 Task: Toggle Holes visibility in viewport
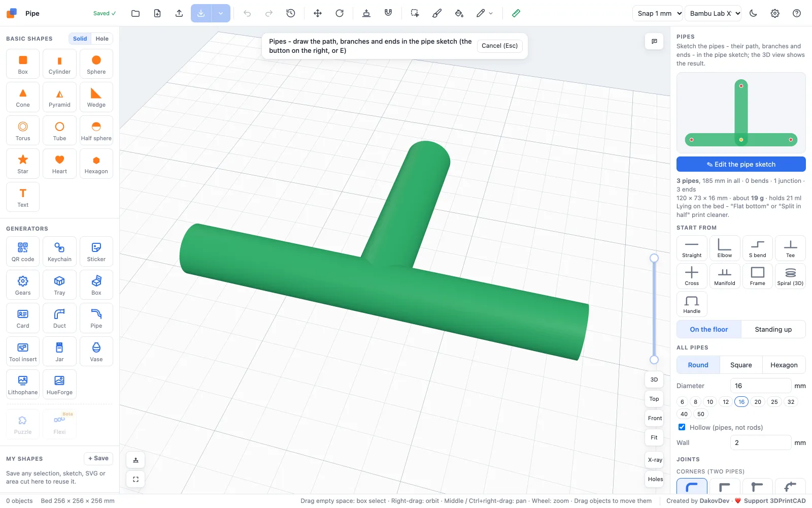[x=655, y=479]
